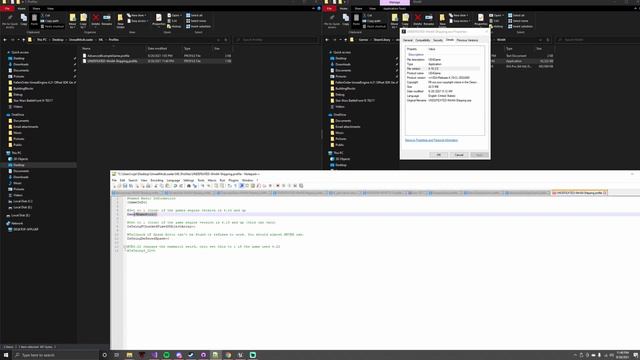Click Open file icon in Notepad++ toolbar
The image size is (640, 360).
tap(119, 186)
